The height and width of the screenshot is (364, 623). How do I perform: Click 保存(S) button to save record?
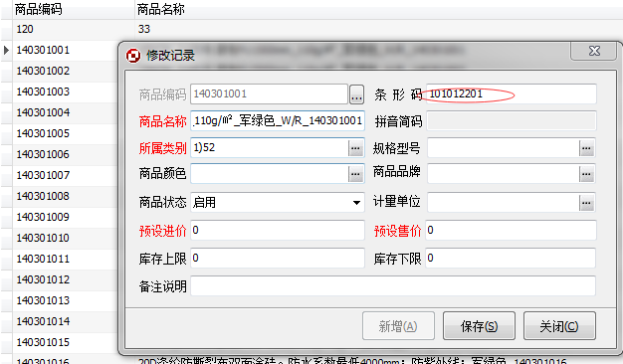pos(479,326)
